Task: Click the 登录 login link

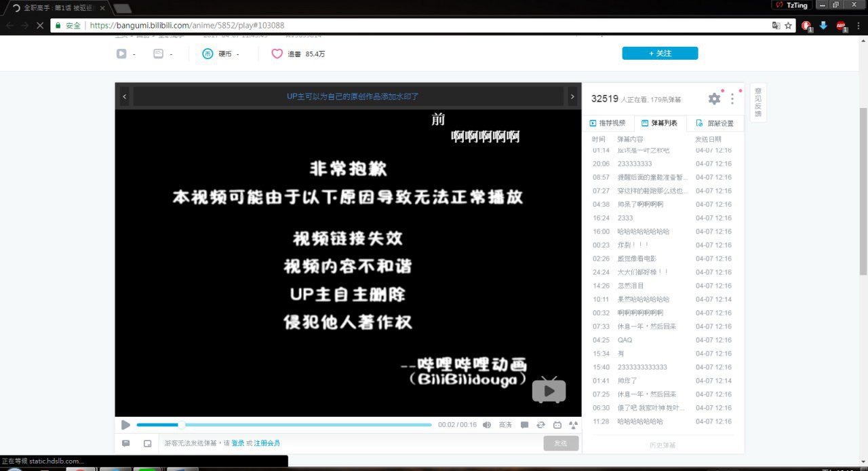Action: click(x=237, y=443)
